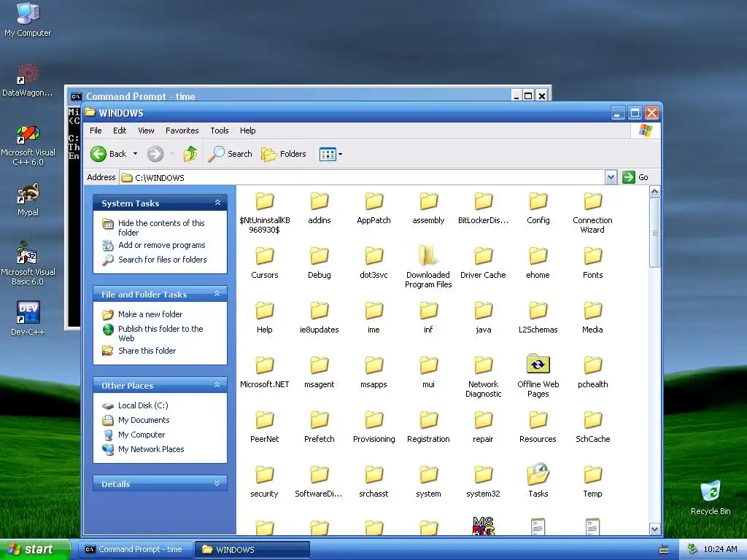Open the Address bar dropdown
Image resolution: width=747 pixels, height=560 pixels.
click(611, 178)
